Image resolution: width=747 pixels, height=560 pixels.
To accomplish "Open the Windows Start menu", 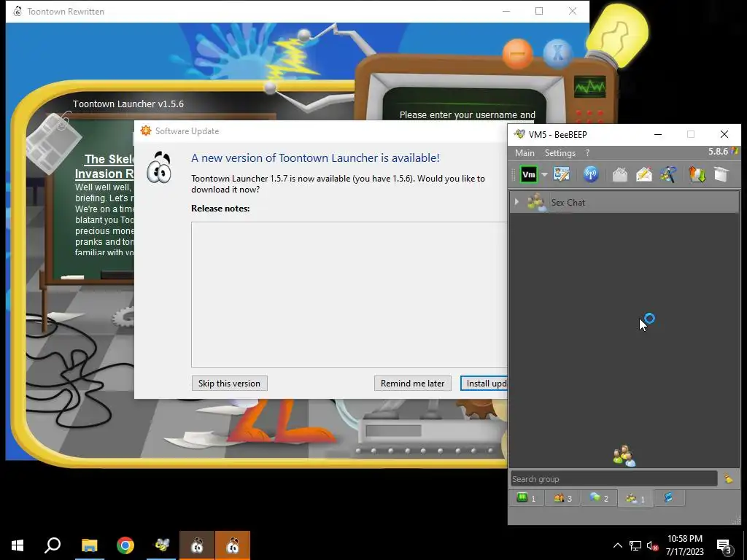I will tap(18, 545).
